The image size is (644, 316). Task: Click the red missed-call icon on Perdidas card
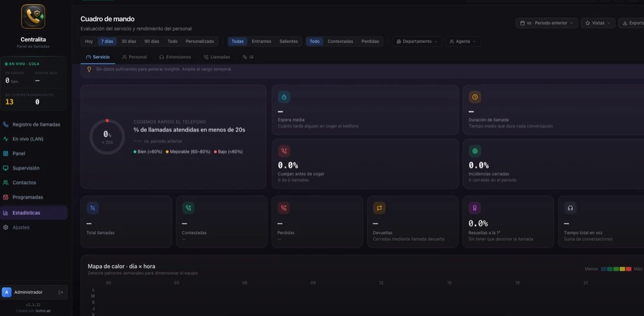click(x=284, y=208)
